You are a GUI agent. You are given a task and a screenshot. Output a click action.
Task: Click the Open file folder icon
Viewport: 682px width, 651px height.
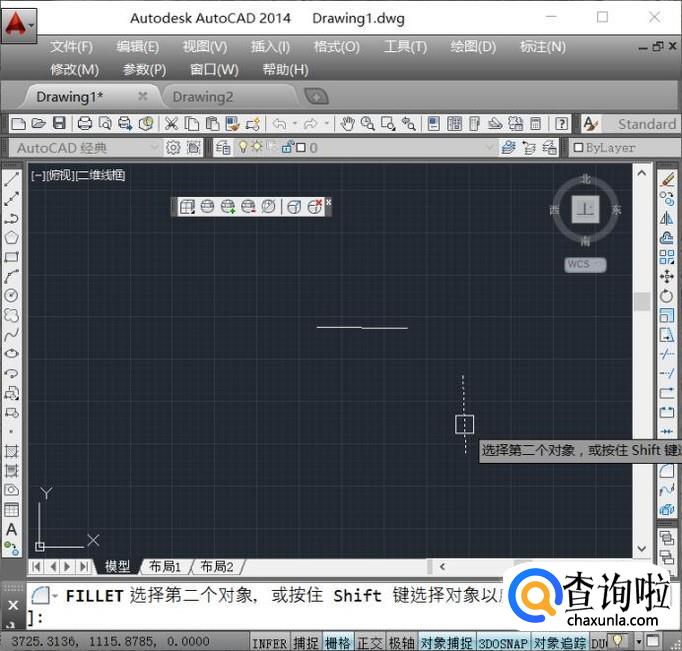click(x=39, y=124)
